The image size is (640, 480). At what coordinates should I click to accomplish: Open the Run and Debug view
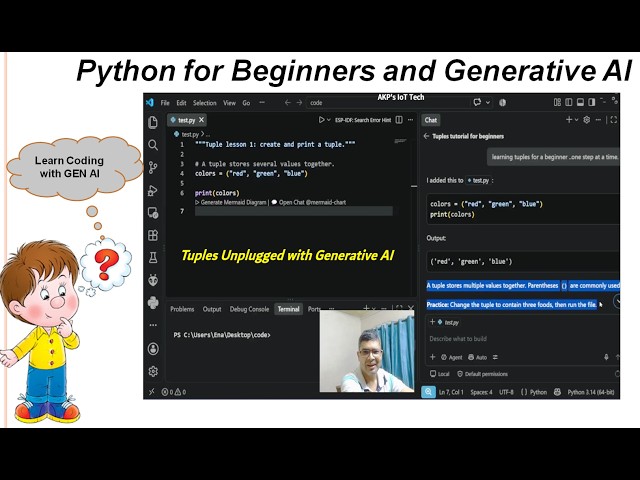click(x=153, y=191)
